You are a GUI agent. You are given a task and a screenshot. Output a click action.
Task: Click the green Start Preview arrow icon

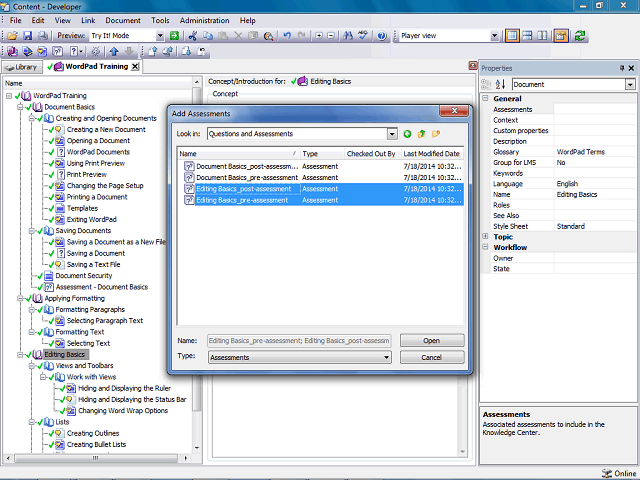click(x=174, y=36)
